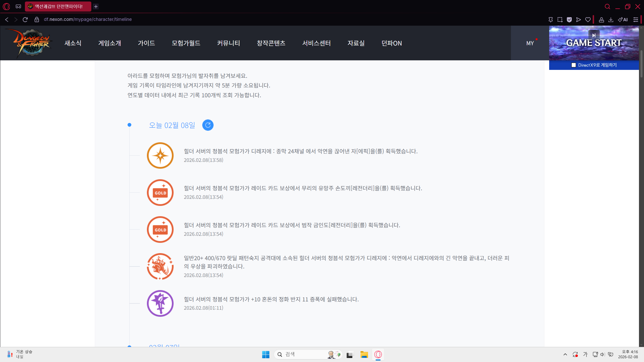The width and height of the screenshot is (644, 362).
Task: Click the first GOLD raid card icon
Action: click(160, 193)
